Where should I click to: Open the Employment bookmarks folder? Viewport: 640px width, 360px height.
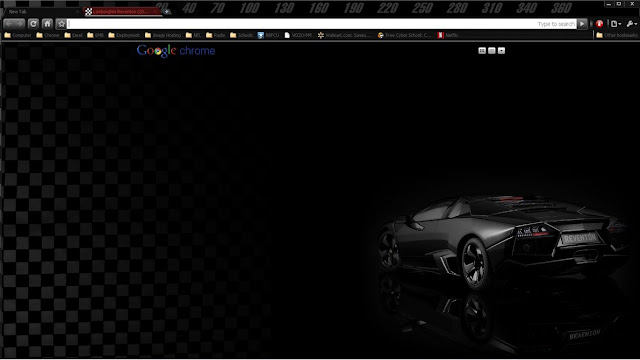click(124, 36)
